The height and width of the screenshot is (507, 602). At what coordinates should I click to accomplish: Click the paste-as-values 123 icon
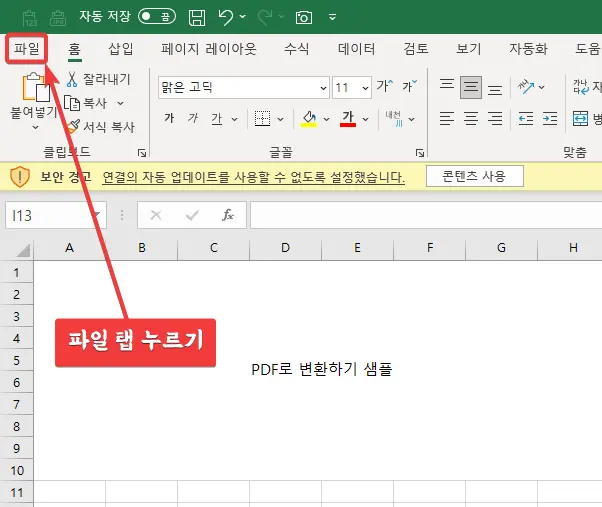click(30, 18)
